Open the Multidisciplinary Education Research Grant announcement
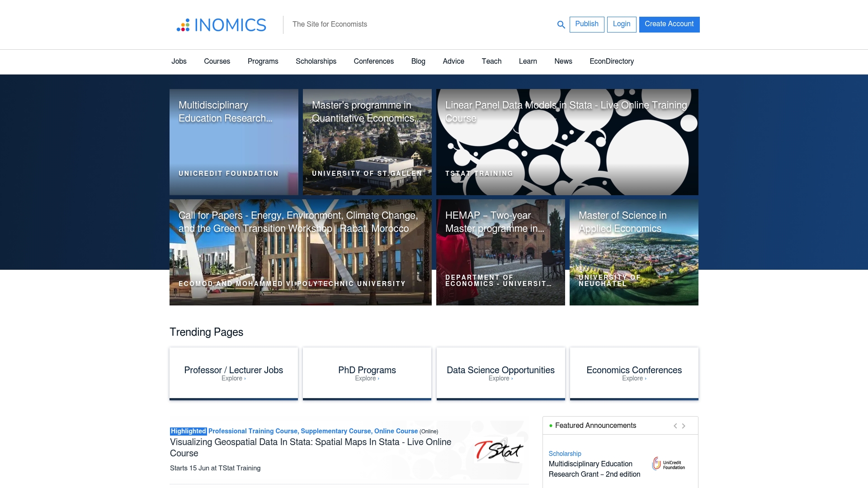This screenshot has height=488, width=868. pos(594,469)
